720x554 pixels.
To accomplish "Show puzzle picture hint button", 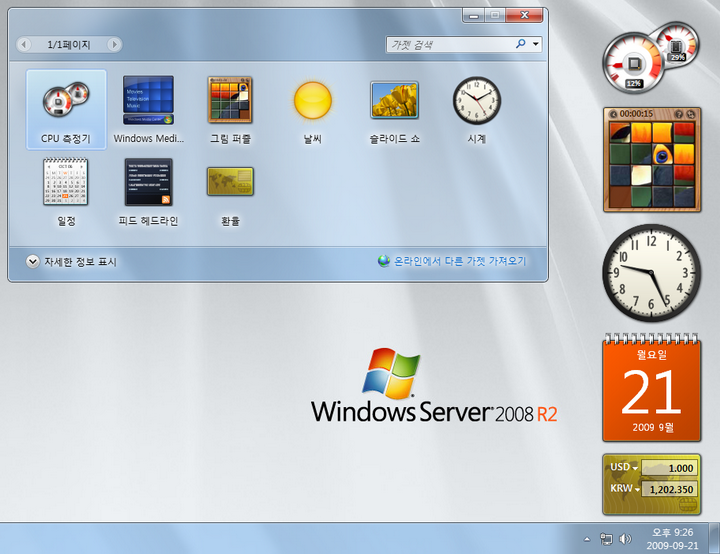I will pyautogui.click(x=679, y=114).
